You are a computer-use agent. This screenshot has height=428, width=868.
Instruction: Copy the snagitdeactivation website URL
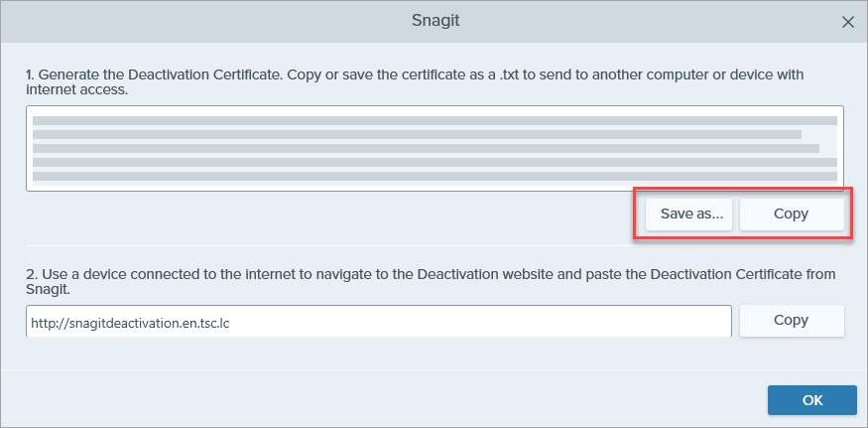click(792, 321)
